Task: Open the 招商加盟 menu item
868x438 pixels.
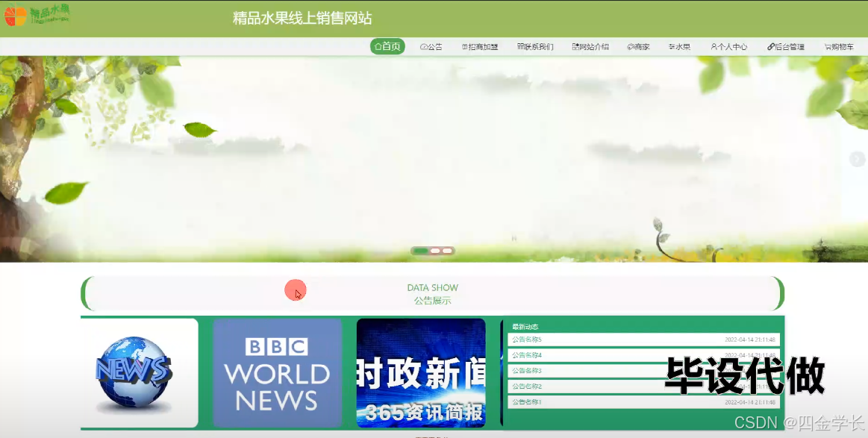Action: click(x=480, y=47)
